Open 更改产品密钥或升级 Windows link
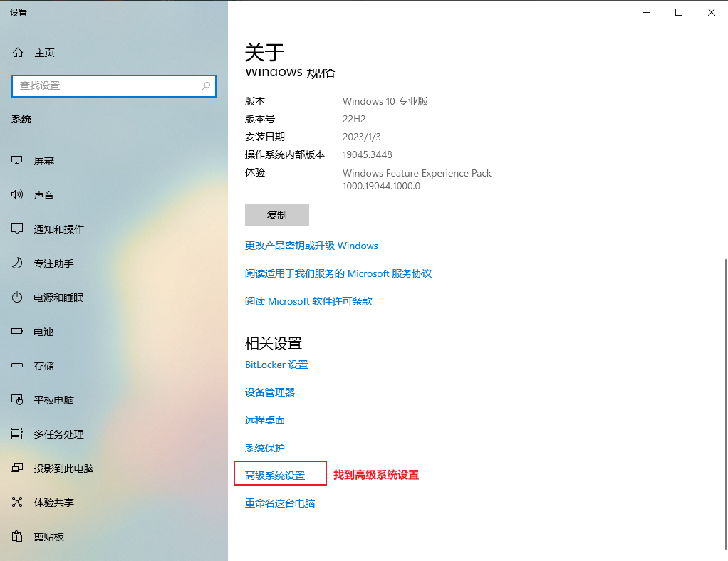728x561 pixels. click(x=311, y=246)
